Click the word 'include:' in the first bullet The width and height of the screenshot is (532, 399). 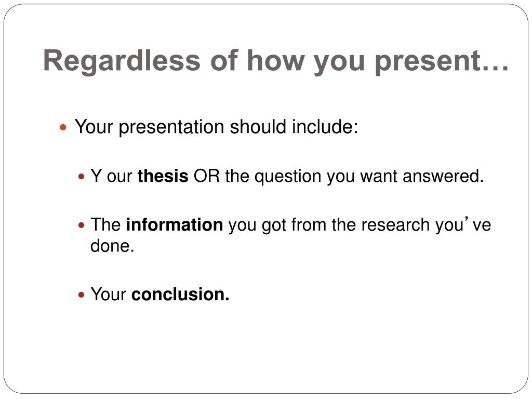pos(325,127)
